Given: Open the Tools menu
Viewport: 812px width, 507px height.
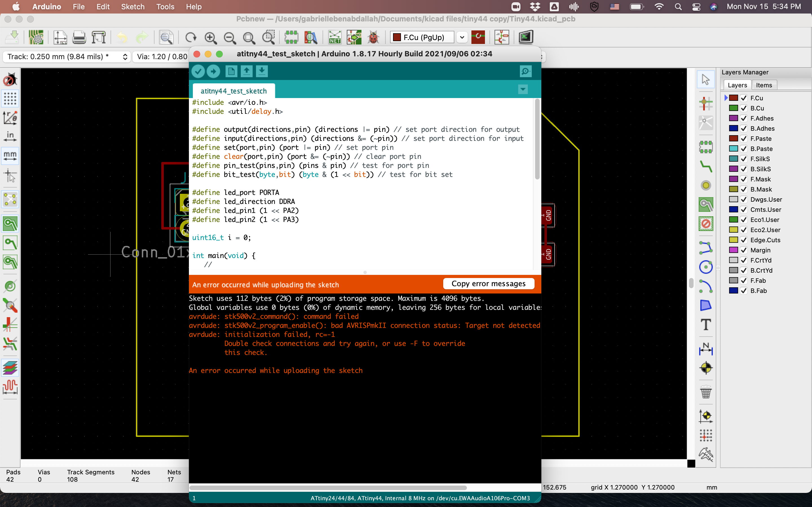Looking at the screenshot, I should point(165,7).
